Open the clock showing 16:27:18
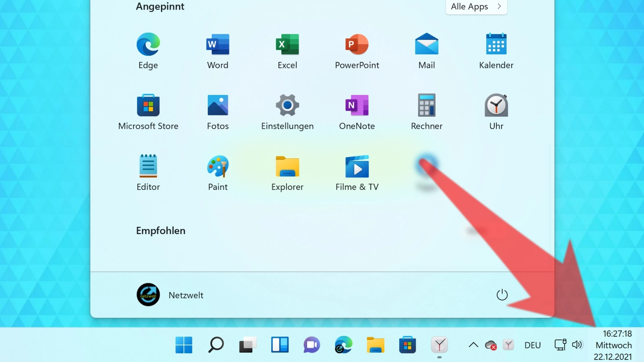 coord(613,345)
